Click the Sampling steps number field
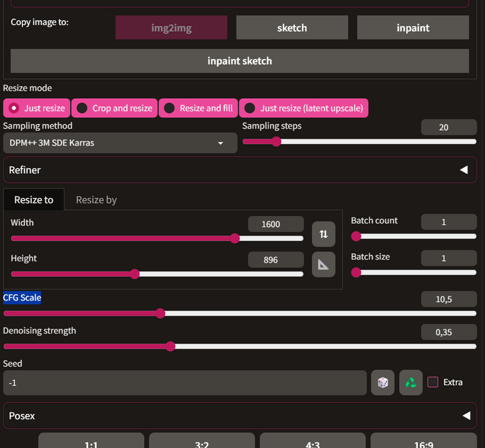Image resolution: width=485 pixels, height=448 pixels. click(x=448, y=127)
